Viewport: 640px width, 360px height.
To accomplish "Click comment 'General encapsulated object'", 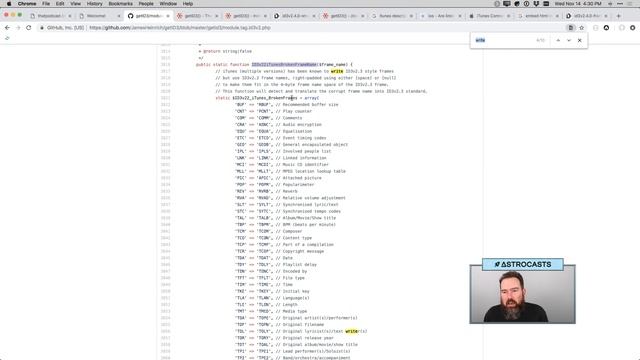I will click(316, 144).
